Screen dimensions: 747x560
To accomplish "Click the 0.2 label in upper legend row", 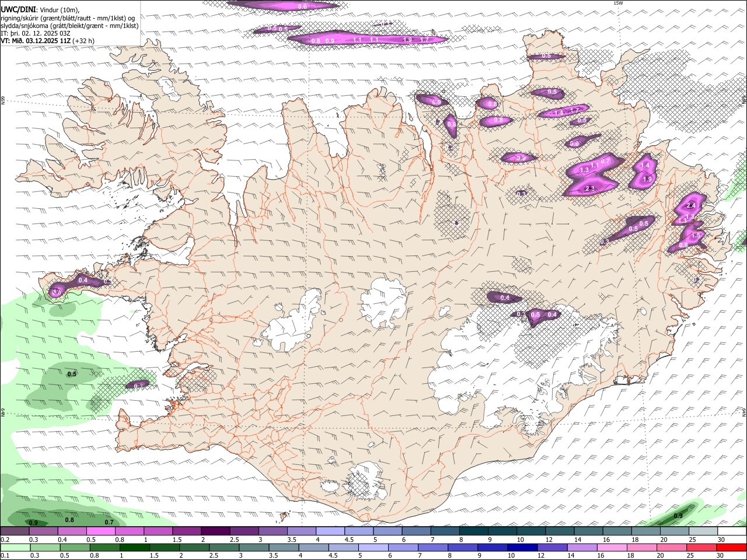I will (x=5, y=540).
